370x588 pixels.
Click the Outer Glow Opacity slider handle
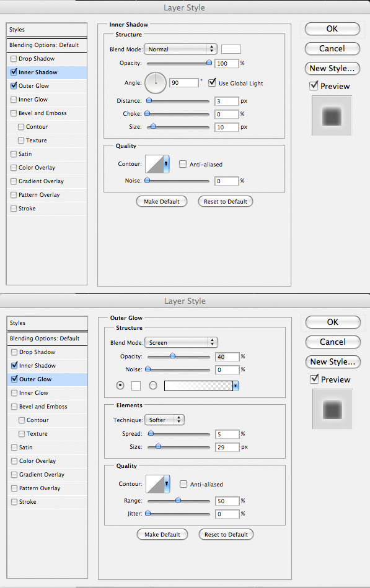coord(172,356)
